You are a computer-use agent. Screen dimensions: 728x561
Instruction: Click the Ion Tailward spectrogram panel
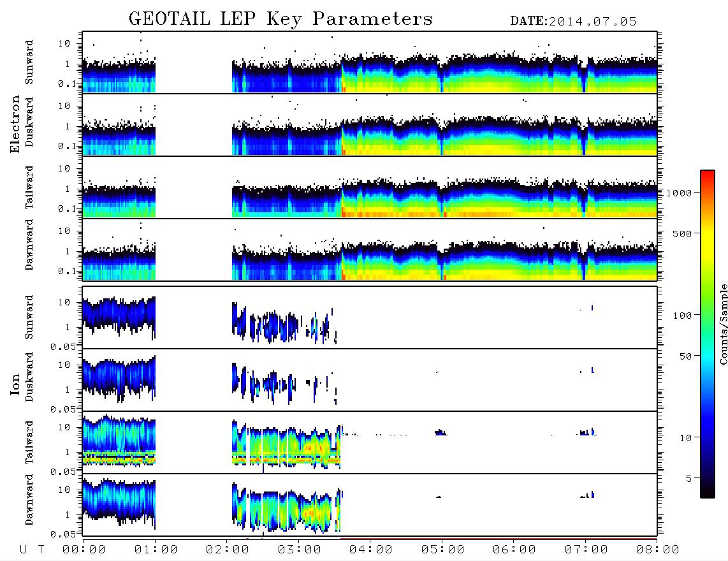370,442
